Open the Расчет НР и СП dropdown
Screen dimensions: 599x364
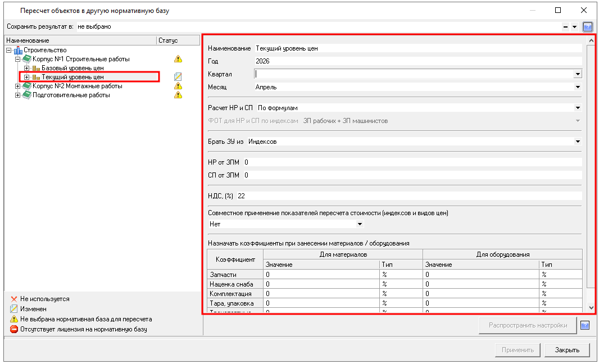tap(577, 108)
